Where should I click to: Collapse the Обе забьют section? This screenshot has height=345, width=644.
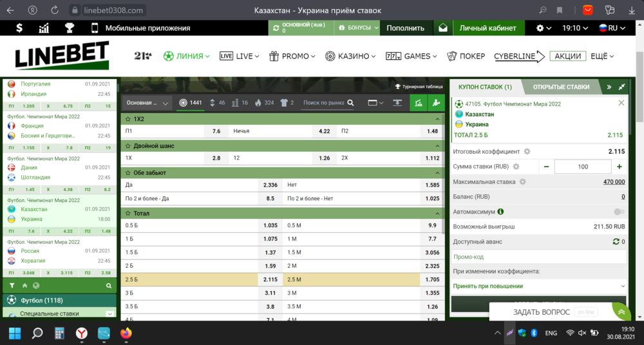(437, 173)
